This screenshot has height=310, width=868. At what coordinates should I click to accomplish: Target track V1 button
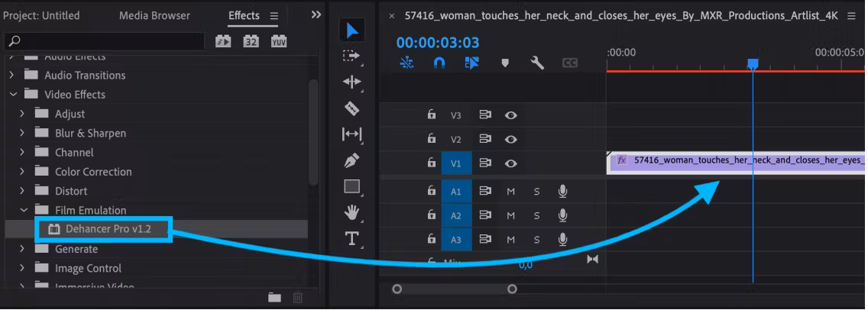[456, 163]
